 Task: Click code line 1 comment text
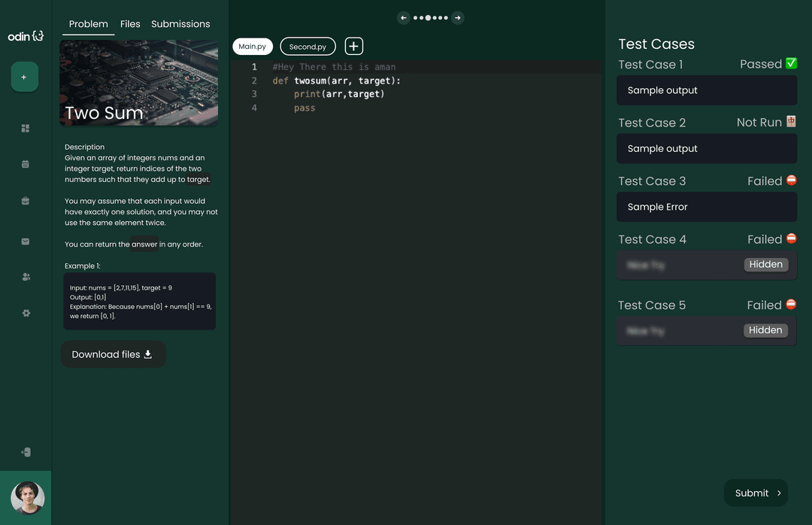coord(334,67)
